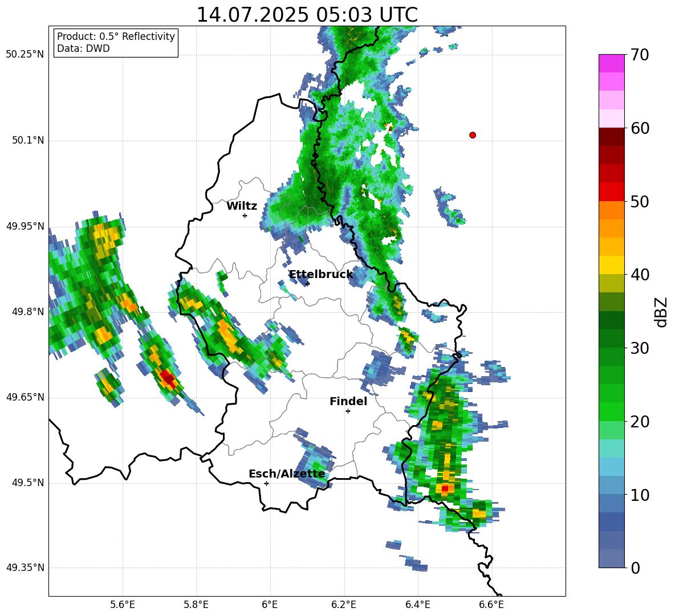
Task: Click the Findel location cross marker
Action: (348, 411)
